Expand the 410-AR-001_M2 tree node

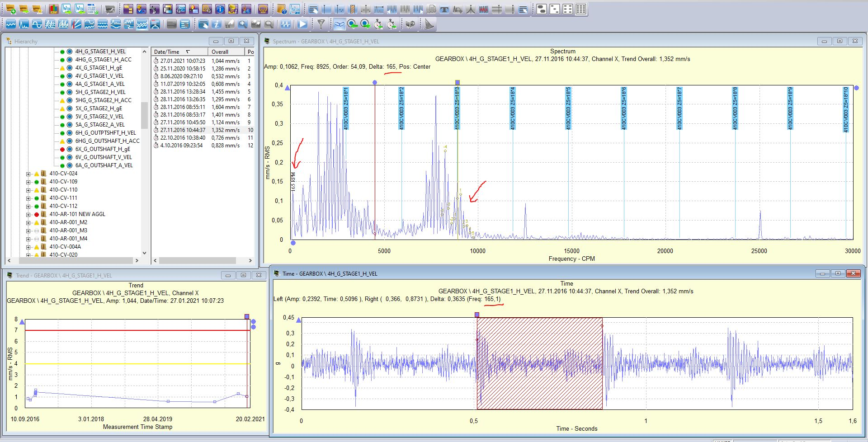(x=28, y=222)
